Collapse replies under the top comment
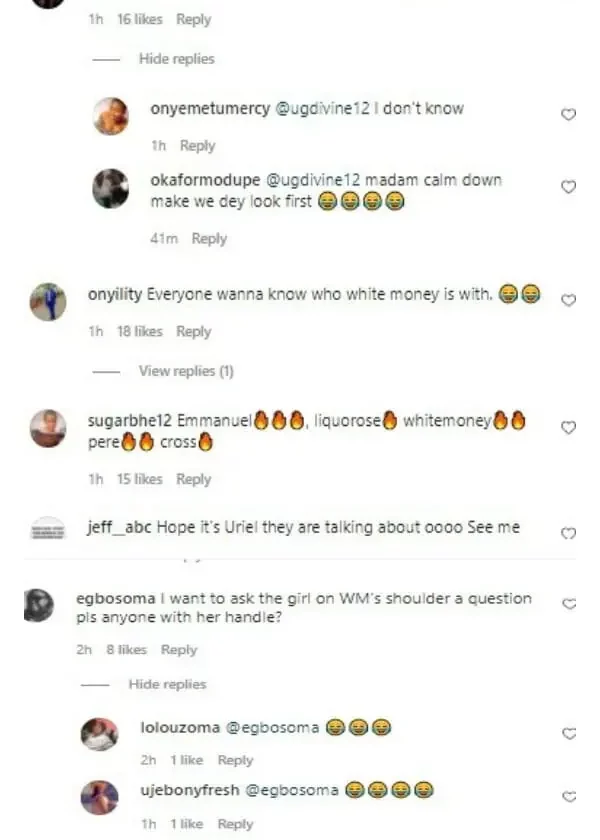 (176, 59)
